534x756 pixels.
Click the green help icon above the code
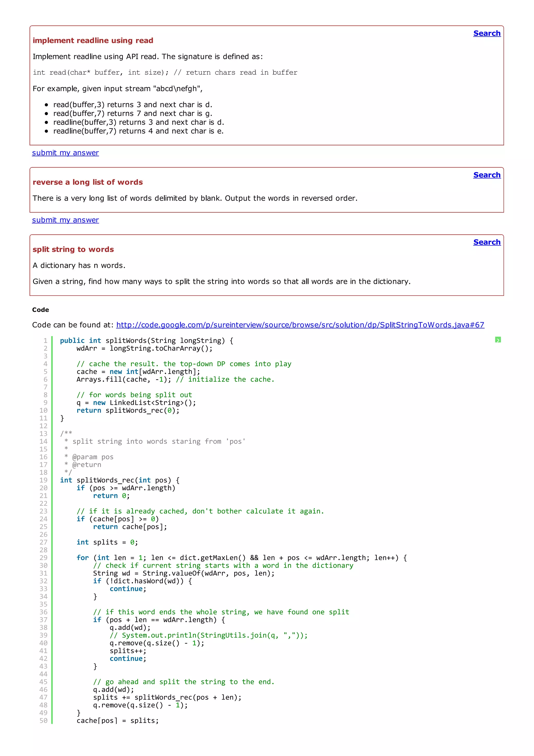click(497, 339)
